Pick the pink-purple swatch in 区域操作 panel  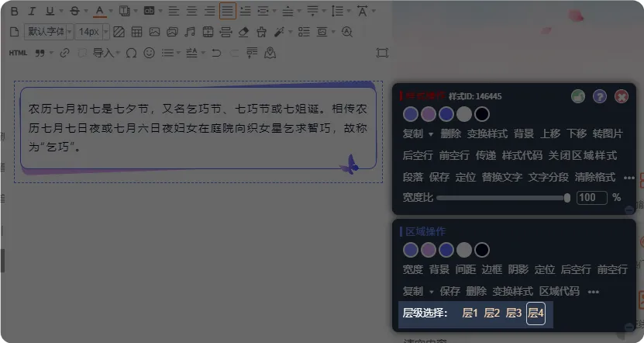tap(429, 250)
